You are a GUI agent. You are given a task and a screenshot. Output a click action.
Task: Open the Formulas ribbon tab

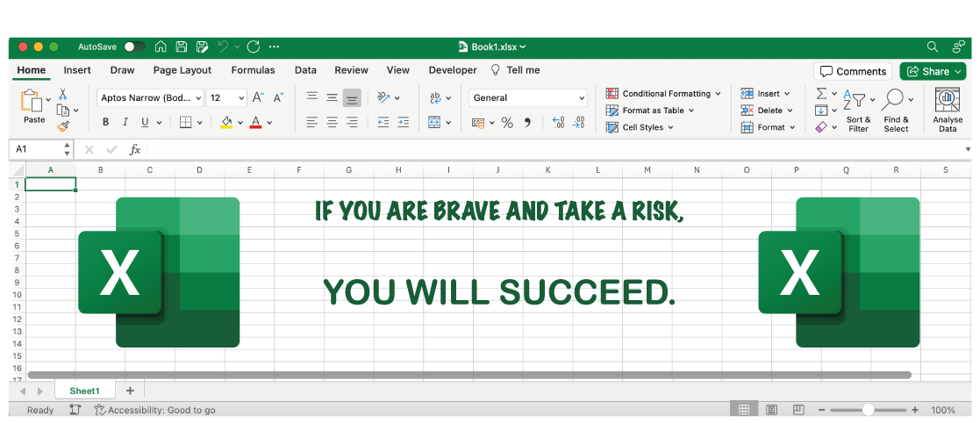coord(254,70)
